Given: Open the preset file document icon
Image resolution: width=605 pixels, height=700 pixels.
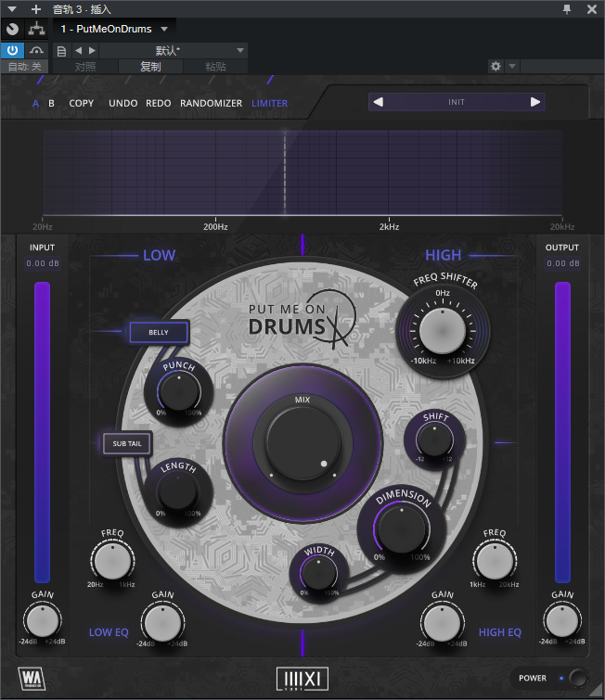Looking at the screenshot, I should (61, 51).
